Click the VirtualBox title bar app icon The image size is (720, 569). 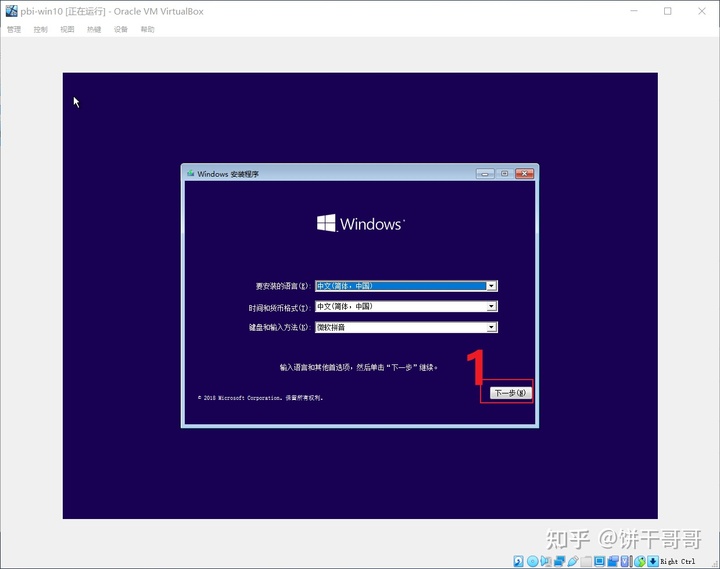click(x=11, y=11)
